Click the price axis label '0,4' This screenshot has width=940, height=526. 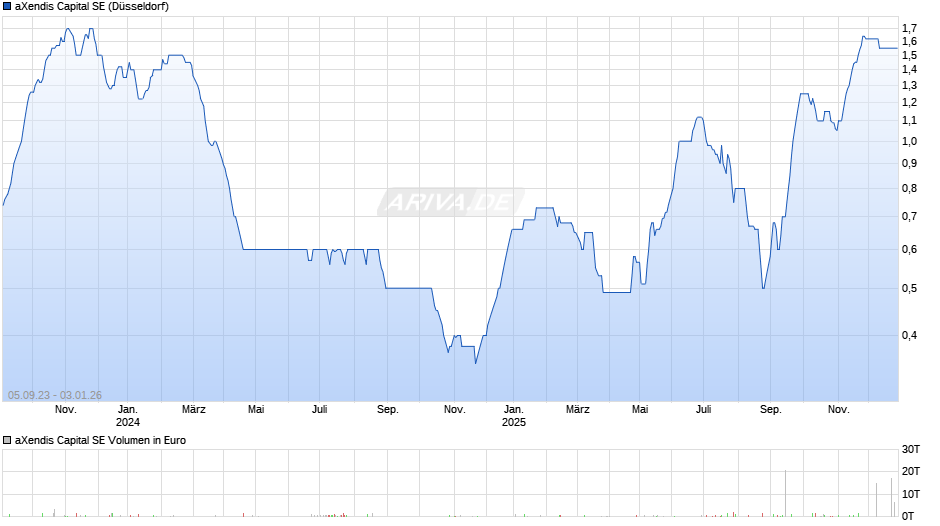point(909,335)
